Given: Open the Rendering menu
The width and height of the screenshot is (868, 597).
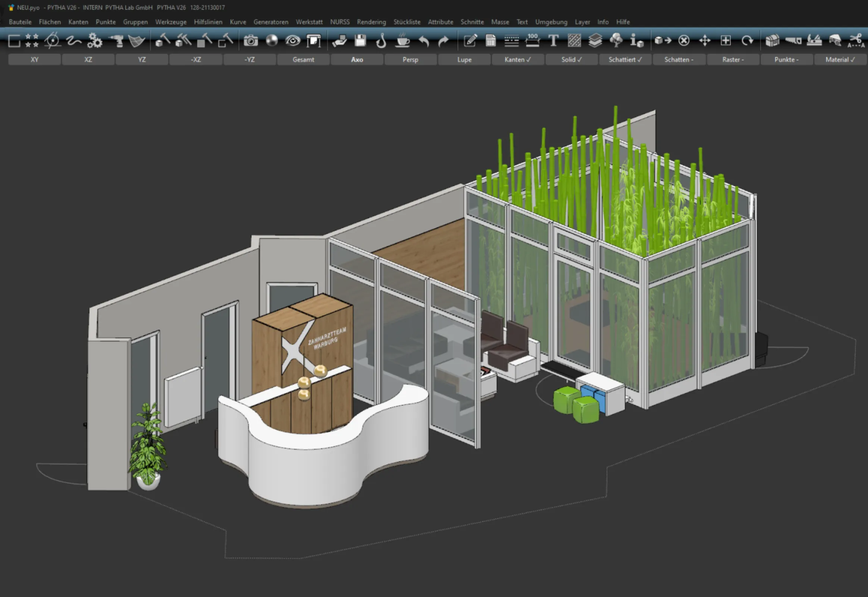Looking at the screenshot, I should pyautogui.click(x=371, y=22).
